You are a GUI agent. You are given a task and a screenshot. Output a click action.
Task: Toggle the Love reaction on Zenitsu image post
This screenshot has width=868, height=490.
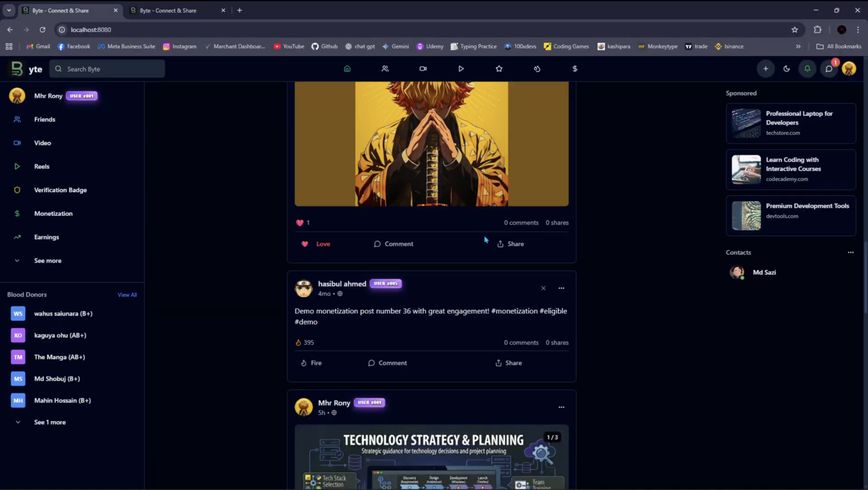(315, 243)
